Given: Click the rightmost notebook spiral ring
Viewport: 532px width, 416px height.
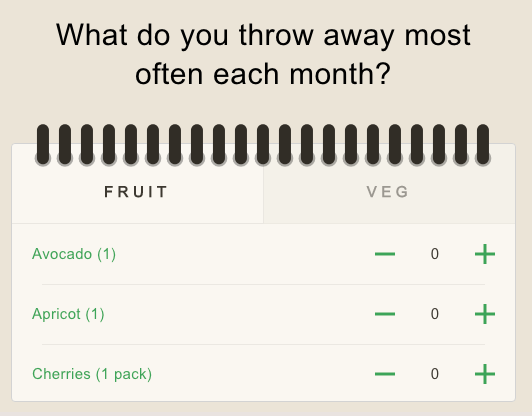Looking at the screenshot, I should (x=483, y=145).
